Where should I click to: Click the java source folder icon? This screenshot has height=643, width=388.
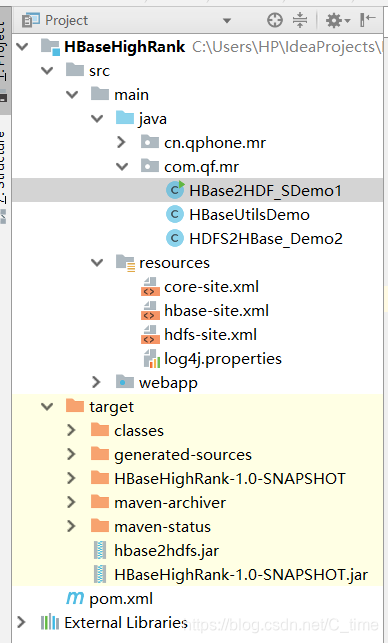[x=125, y=118]
